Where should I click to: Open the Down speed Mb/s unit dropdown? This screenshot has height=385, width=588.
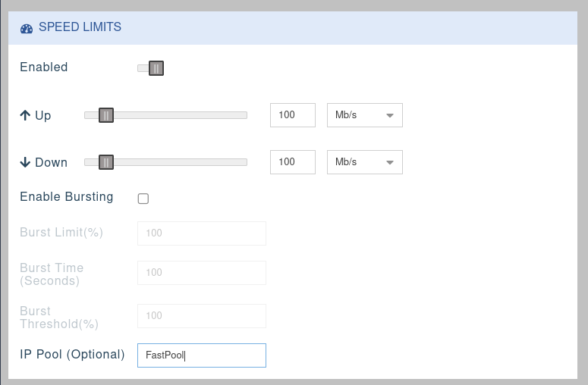click(x=364, y=162)
